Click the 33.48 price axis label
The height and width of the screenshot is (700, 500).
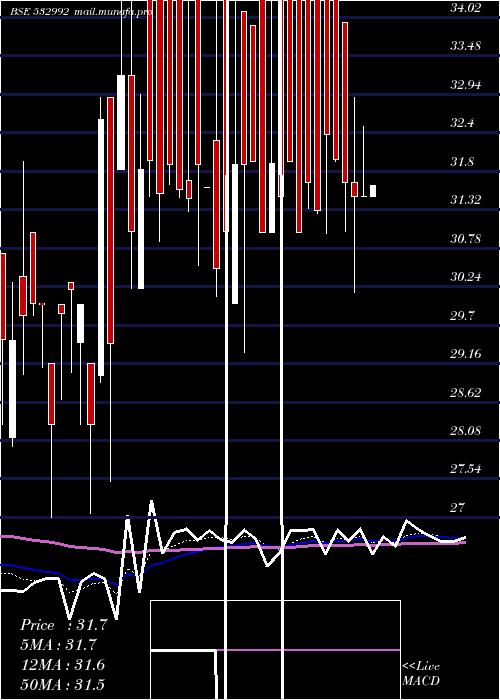point(465,46)
